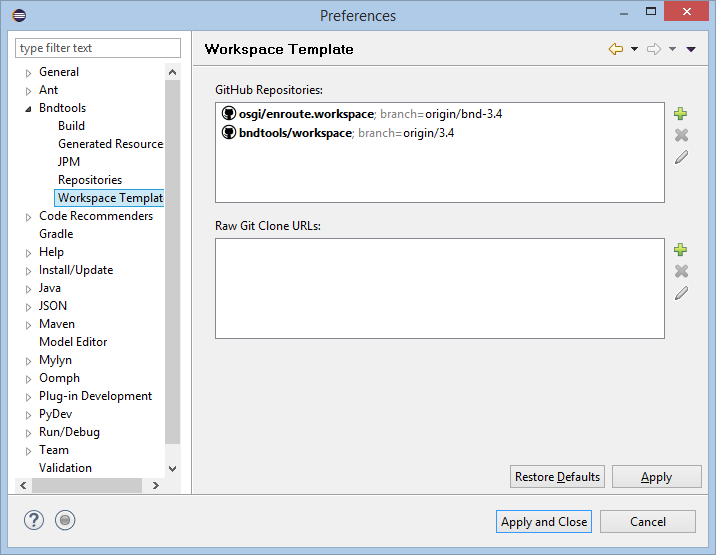
Task: Expand the Run/Debug tree node
Action: click(x=28, y=433)
